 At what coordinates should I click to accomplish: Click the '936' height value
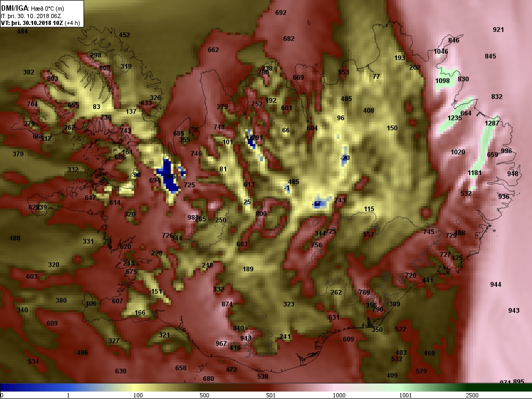[x=503, y=196]
